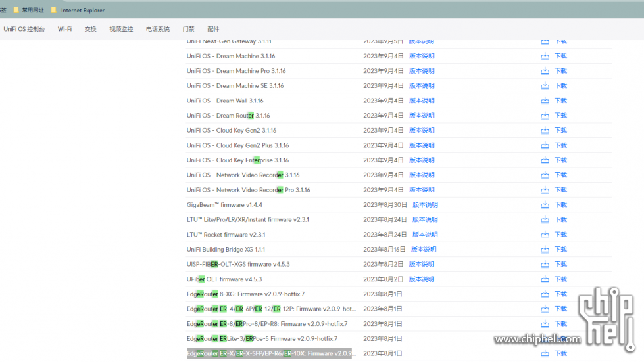Switch to the 交换 tab
The width and height of the screenshot is (644, 362).
(x=90, y=29)
